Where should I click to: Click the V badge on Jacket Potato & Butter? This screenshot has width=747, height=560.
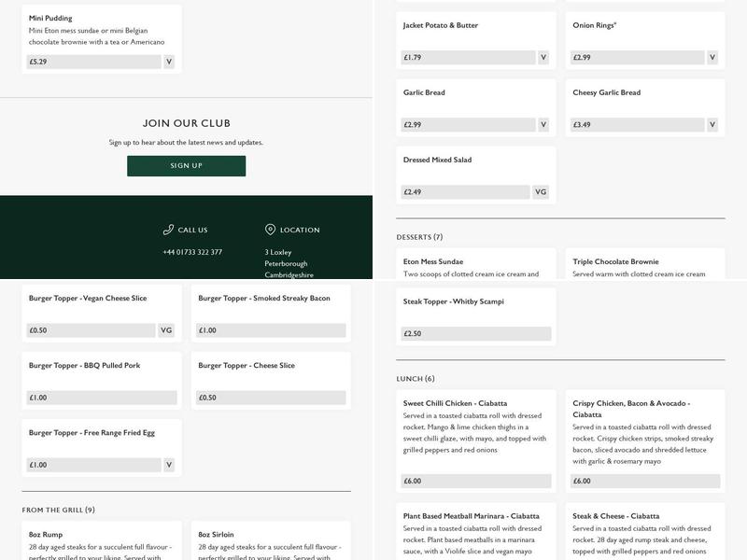[x=543, y=58]
